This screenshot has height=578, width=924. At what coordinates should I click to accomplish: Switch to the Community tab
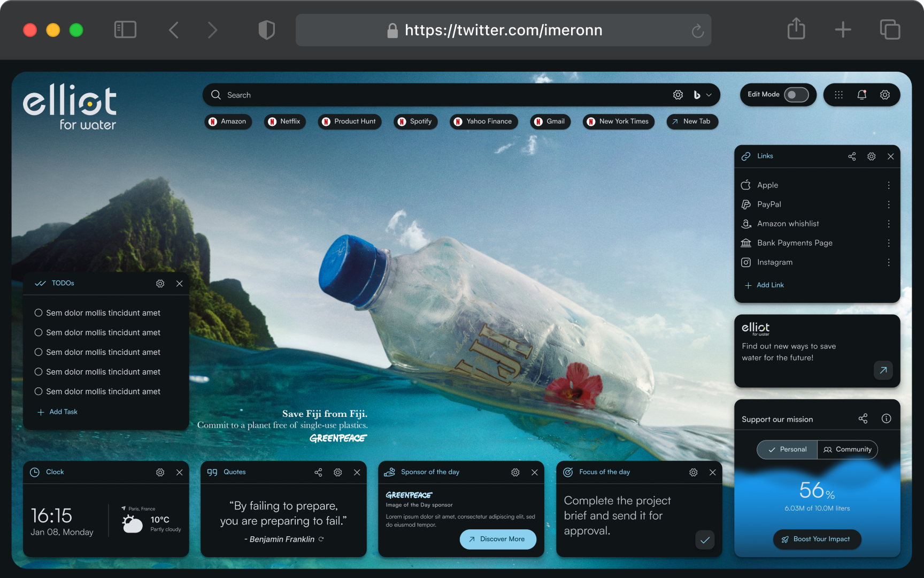(x=848, y=450)
